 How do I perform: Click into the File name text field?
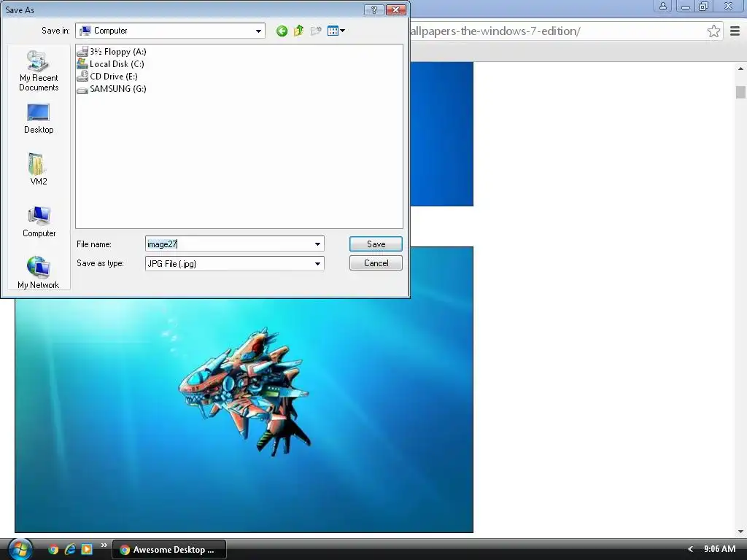228,244
